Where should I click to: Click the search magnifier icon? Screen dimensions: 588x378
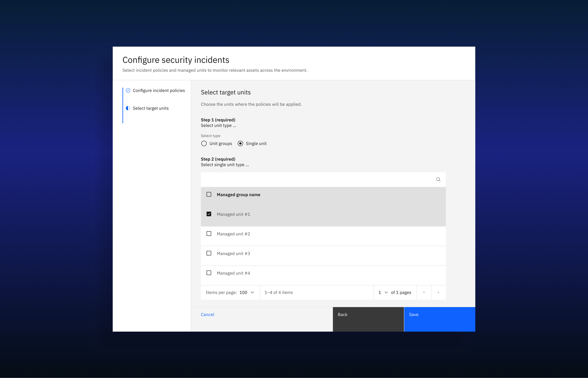pos(438,179)
